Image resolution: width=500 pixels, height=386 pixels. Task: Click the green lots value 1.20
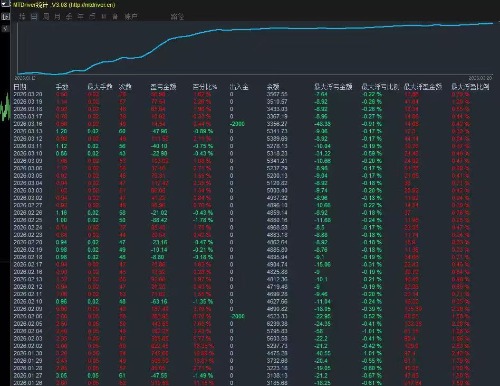(62, 131)
